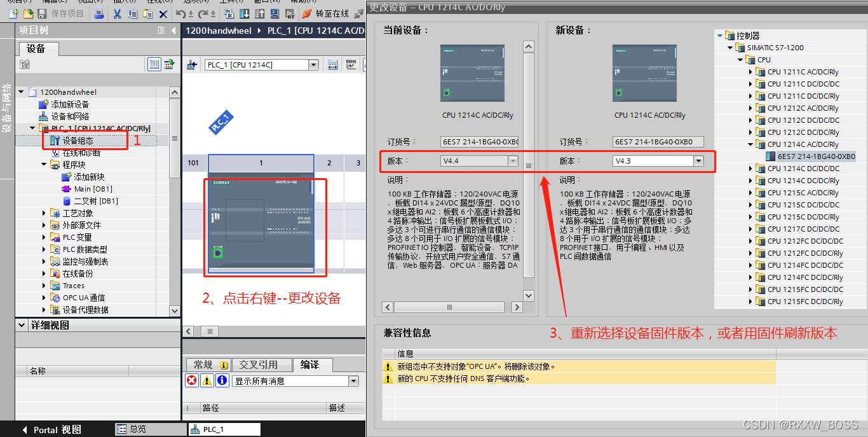Click the show module labels (NAME) icon
This screenshot has width=868, height=437.
point(351,64)
